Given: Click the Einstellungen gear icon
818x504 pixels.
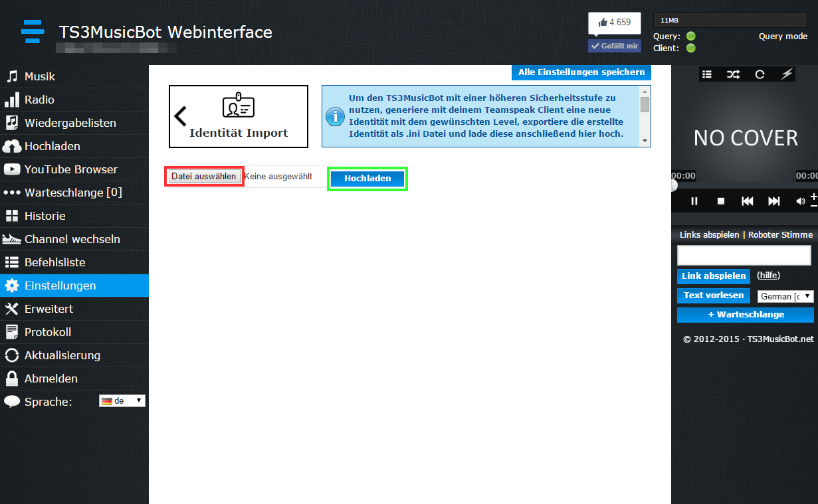Looking at the screenshot, I should click(x=12, y=286).
